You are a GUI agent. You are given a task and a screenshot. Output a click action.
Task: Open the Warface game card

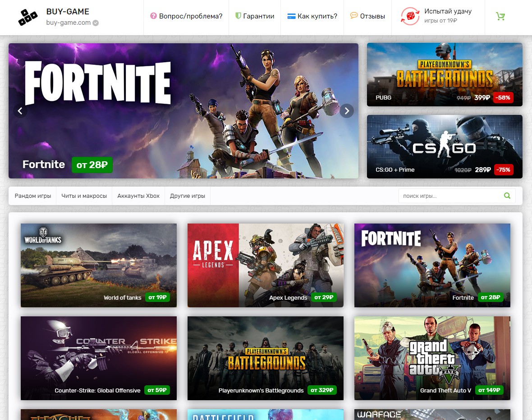[x=432, y=415]
